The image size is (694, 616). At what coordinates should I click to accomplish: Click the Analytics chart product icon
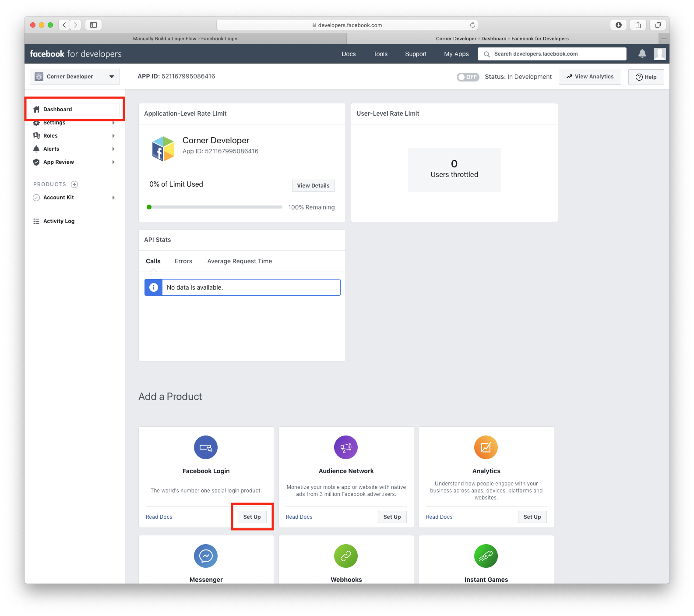[486, 447]
